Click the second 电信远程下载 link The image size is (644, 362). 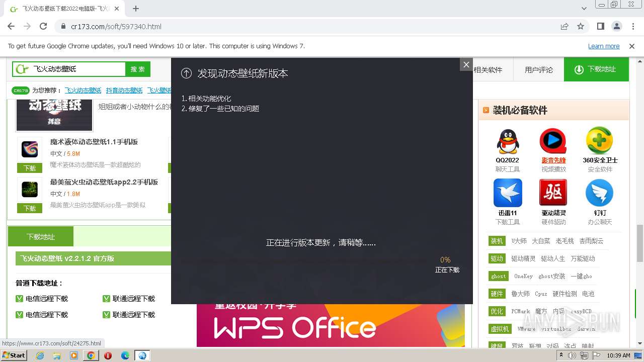[47, 315]
